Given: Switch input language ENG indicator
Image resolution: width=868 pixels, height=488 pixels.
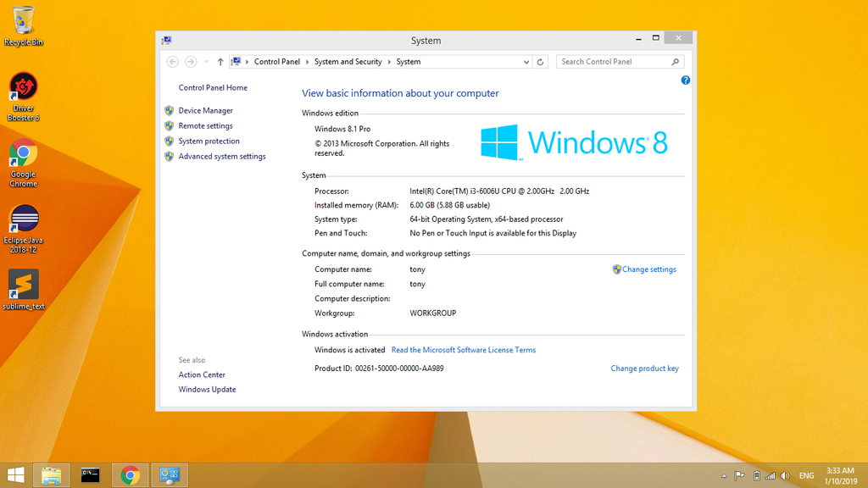Looking at the screenshot, I should [x=807, y=476].
